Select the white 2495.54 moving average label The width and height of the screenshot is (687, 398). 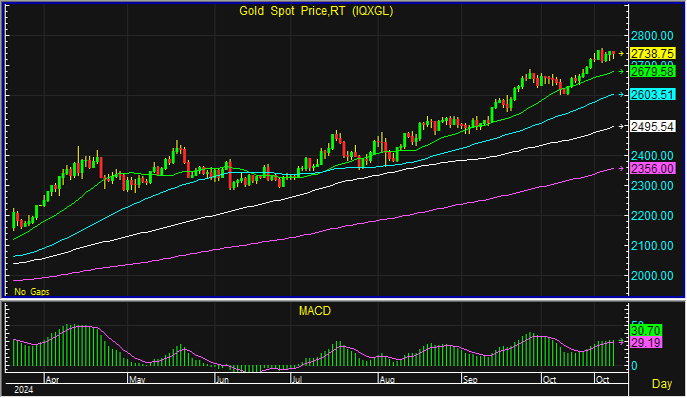652,127
